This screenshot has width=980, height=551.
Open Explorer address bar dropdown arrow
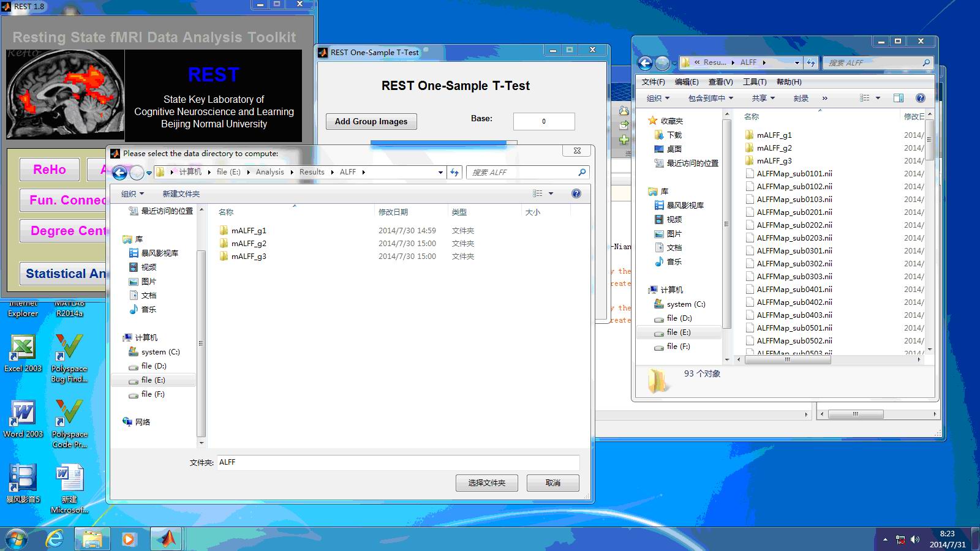tap(797, 63)
